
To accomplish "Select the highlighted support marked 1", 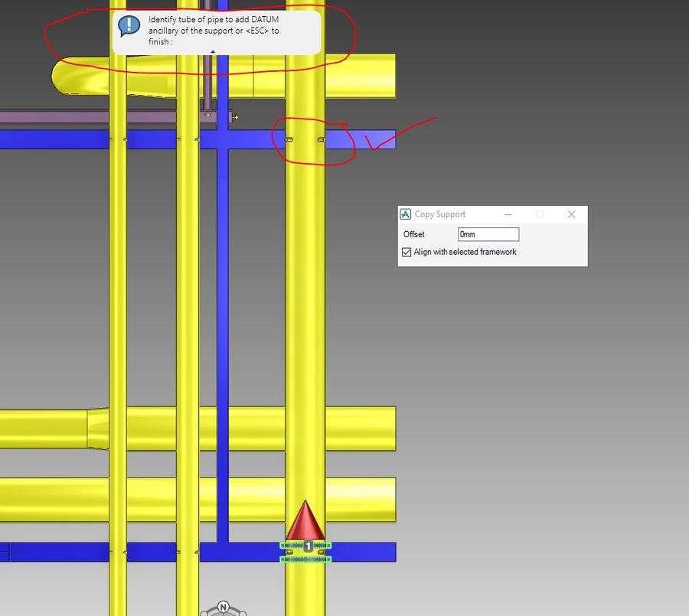I will coord(305,552).
